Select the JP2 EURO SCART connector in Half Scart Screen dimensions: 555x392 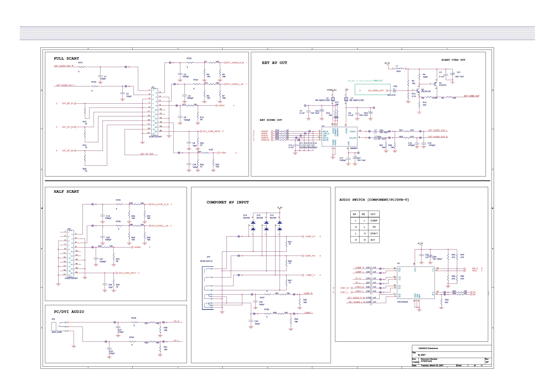click(x=70, y=253)
